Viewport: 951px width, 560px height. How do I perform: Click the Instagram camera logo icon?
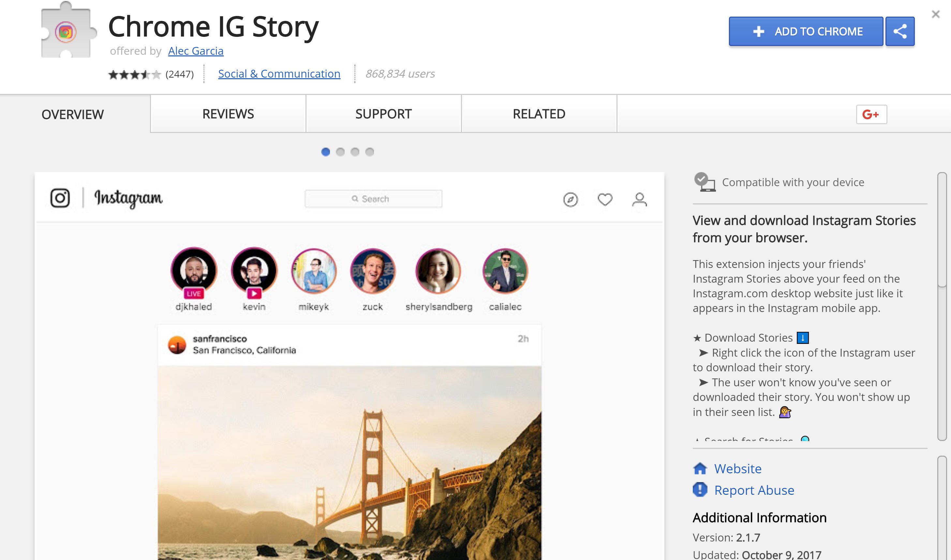(60, 198)
